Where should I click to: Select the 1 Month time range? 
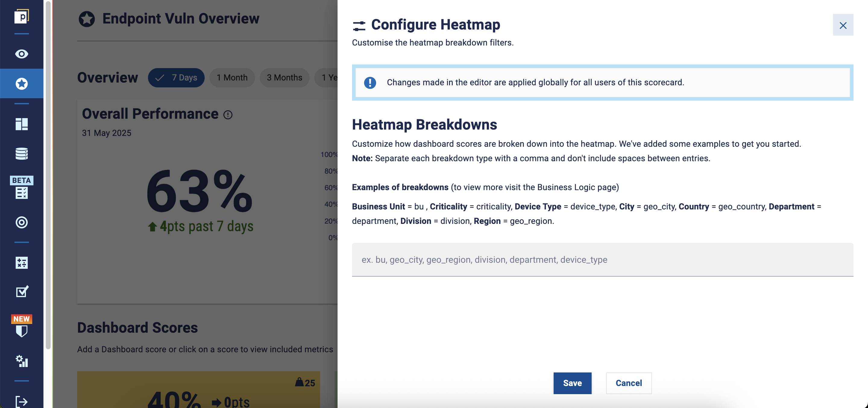point(232,77)
